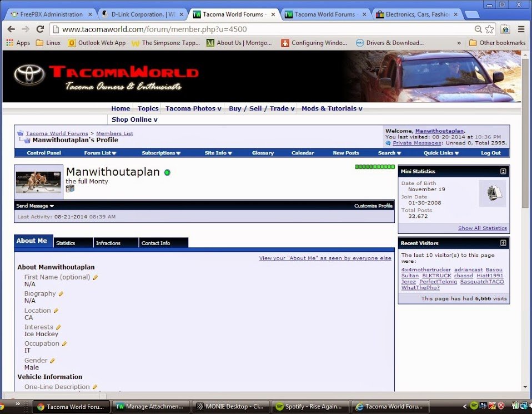Show hidden bookmarks with chevron

(459, 43)
